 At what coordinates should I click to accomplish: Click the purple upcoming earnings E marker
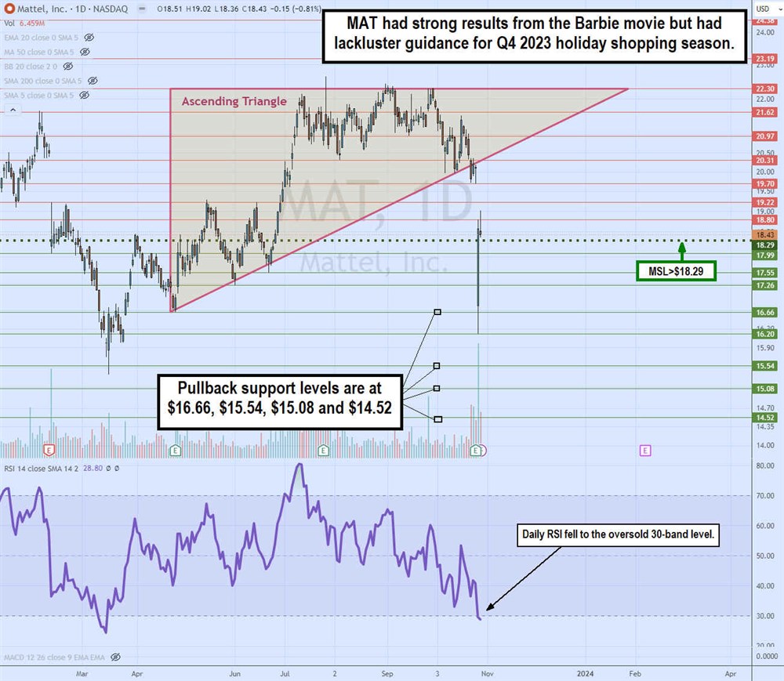pos(645,451)
